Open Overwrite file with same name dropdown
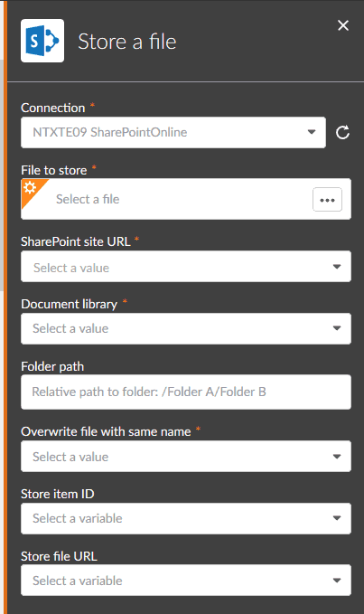Screen dimensions: 364x614 pyautogui.click(x=186, y=457)
